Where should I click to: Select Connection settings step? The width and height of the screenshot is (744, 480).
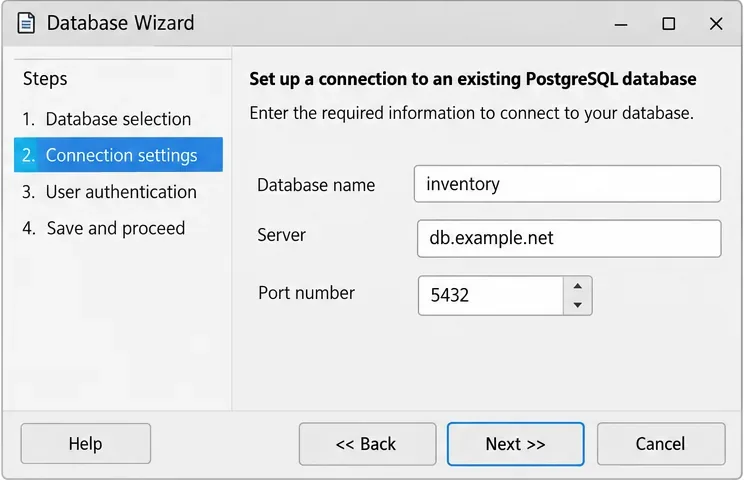click(118, 155)
